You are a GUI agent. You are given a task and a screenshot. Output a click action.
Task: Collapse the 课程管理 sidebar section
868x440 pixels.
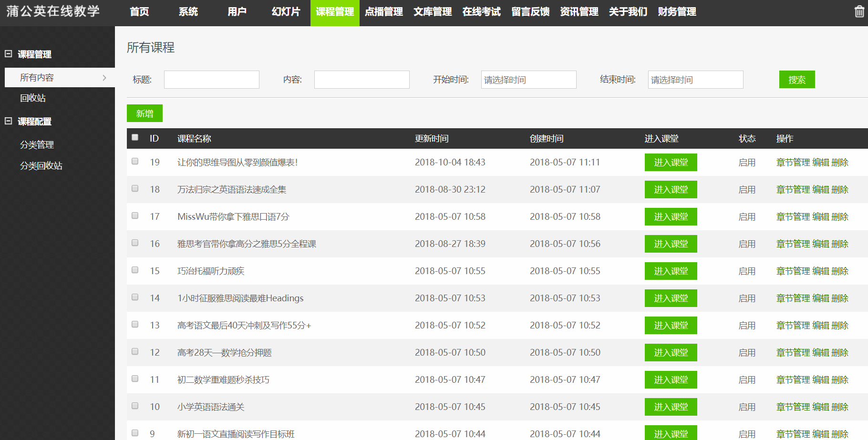(8, 54)
